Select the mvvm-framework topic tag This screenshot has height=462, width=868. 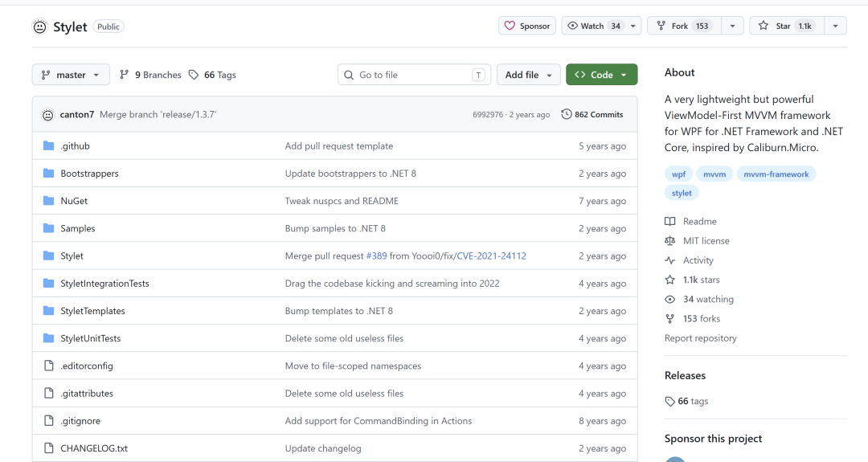(x=776, y=174)
